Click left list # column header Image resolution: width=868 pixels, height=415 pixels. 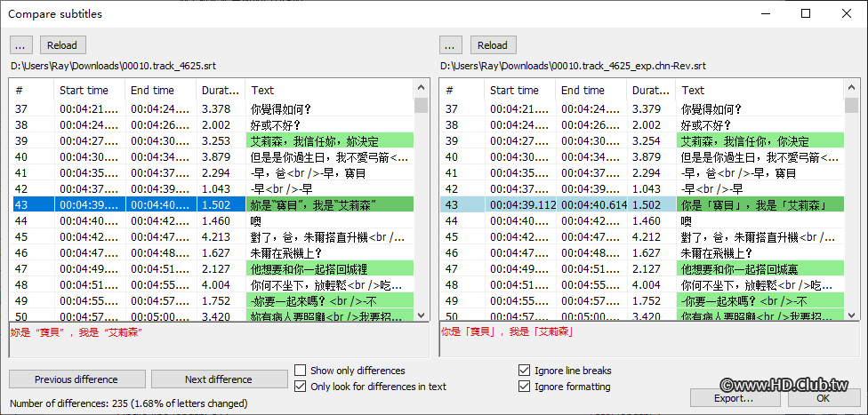pyautogui.click(x=33, y=90)
